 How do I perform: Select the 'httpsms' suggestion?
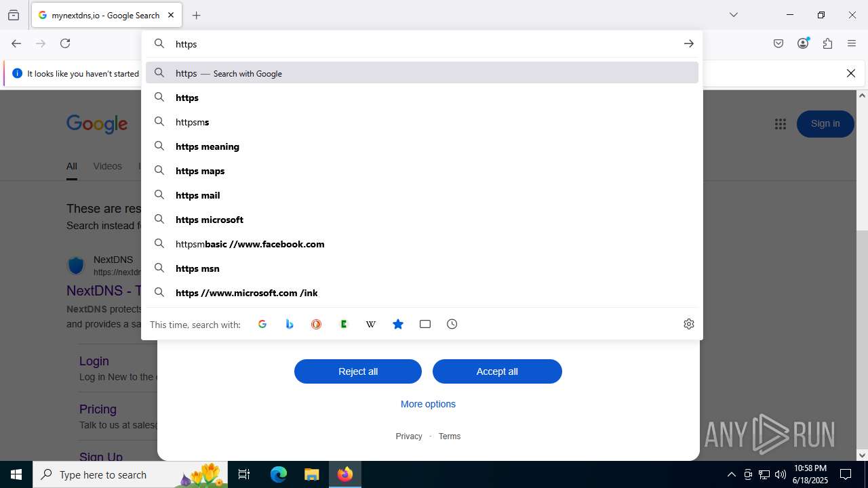click(x=422, y=122)
